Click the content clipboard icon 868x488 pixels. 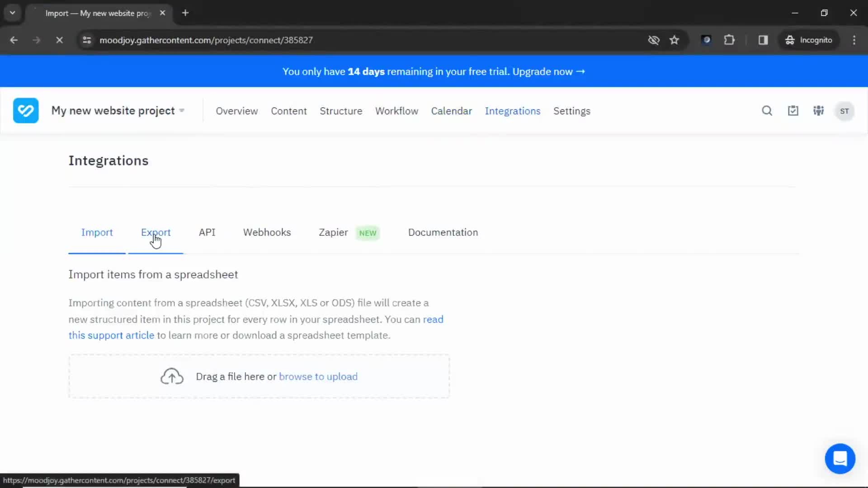[793, 111]
